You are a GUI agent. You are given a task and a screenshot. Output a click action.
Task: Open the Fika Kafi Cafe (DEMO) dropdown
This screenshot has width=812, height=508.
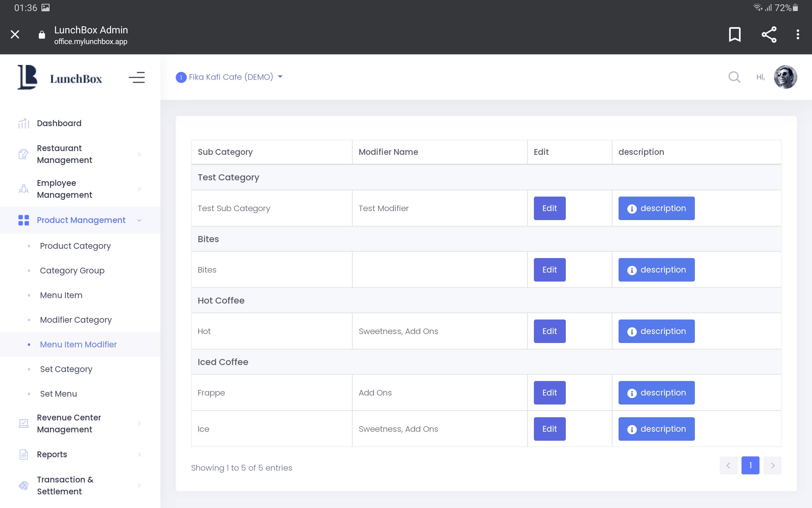[230, 77]
